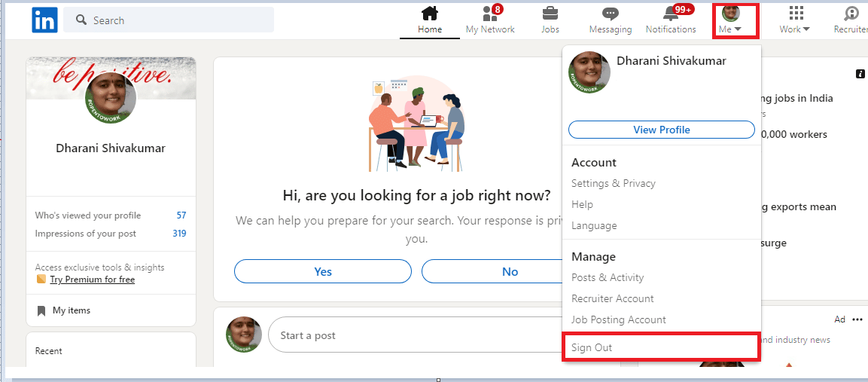868x382 pixels.
Task: Click Dharani Shivakumar name in sidebar card
Action: click(111, 148)
